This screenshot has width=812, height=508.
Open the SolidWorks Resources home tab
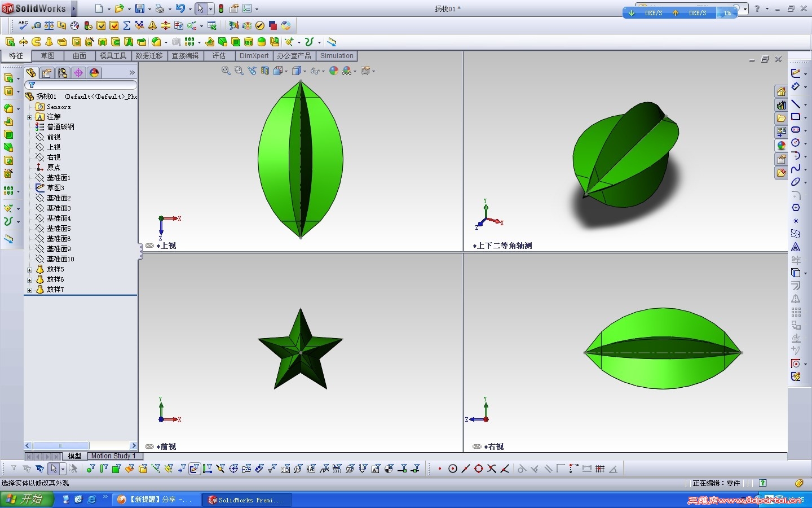coord(781,91)
